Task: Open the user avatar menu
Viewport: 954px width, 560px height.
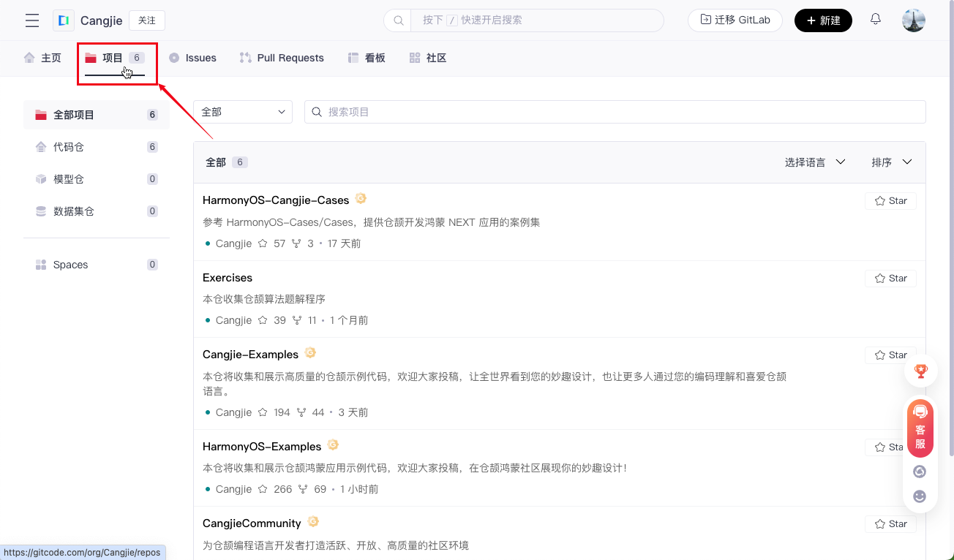Action: (x=914, y=20)
